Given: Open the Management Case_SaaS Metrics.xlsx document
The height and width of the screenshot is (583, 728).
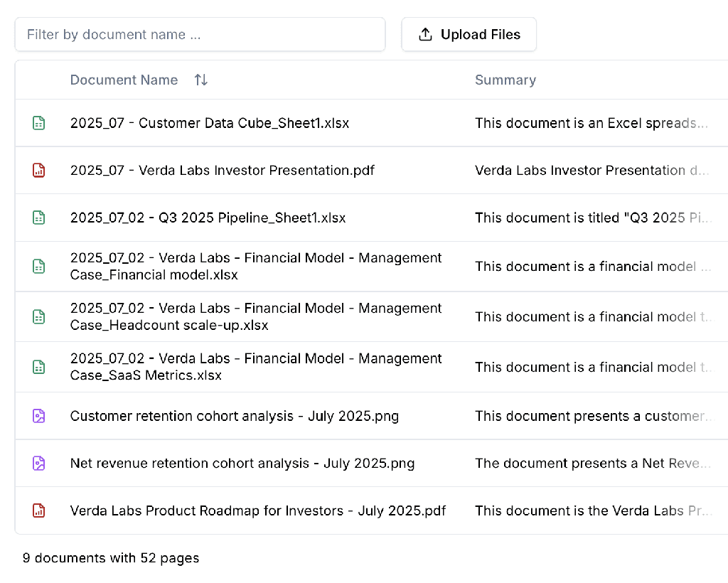Looking at the screenshot, I should pos(256,367).
